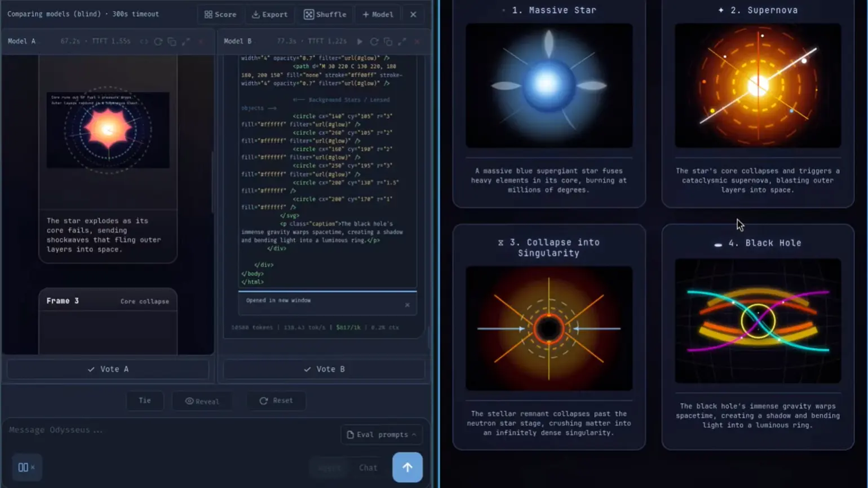The width and height of the screenshot is (868, 488).
Task: Mark the comparison as a Tie
Action: (145, 401)
